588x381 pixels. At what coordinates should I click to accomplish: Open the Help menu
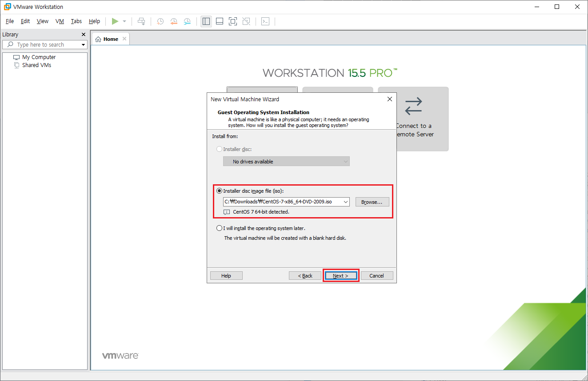tap(94, 21)
